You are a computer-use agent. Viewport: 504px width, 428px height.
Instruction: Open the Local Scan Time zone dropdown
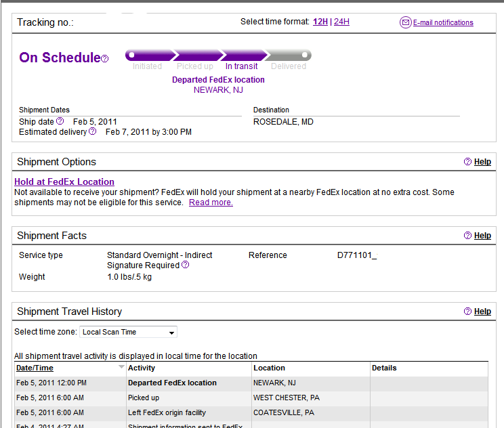point(128,332)
